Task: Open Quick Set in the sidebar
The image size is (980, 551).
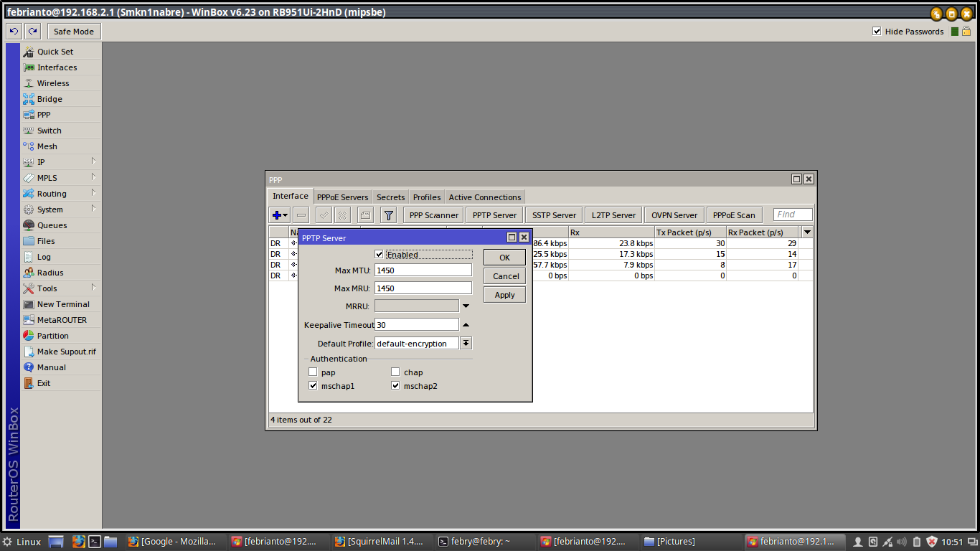Action: 60,52
